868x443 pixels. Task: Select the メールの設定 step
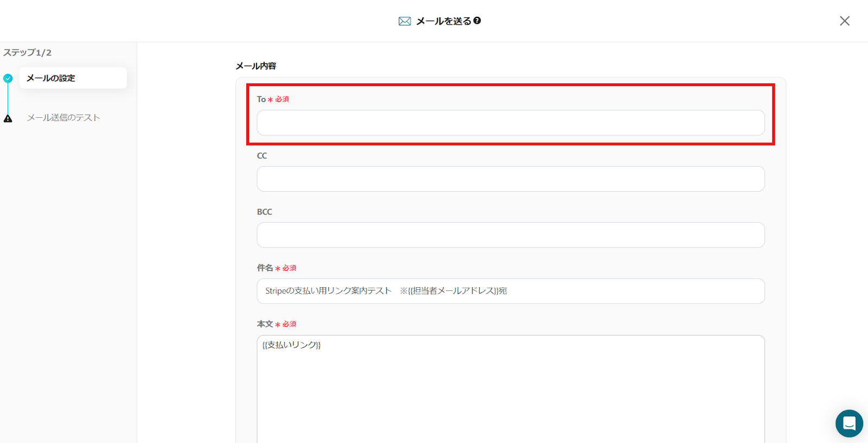(x=73, y=78)
